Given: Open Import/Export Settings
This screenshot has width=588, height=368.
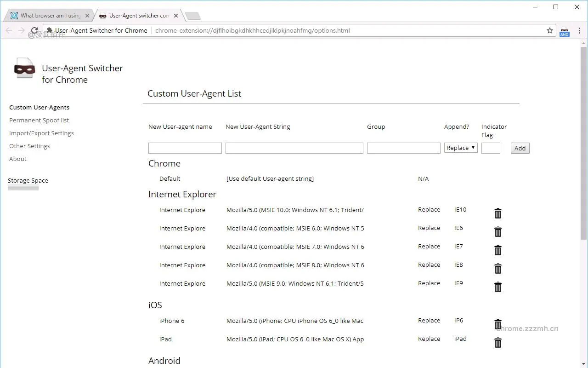Looking at the screenshot, I should tap(41, 133).
